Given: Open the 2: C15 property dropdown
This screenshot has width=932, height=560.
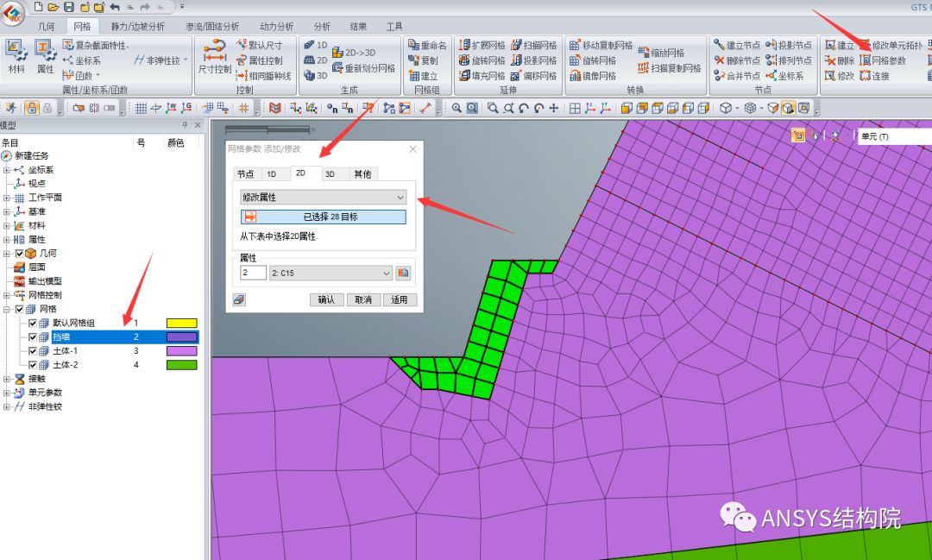Looking at the screenshot, I should pyautogui.click(x=331, y=273).
